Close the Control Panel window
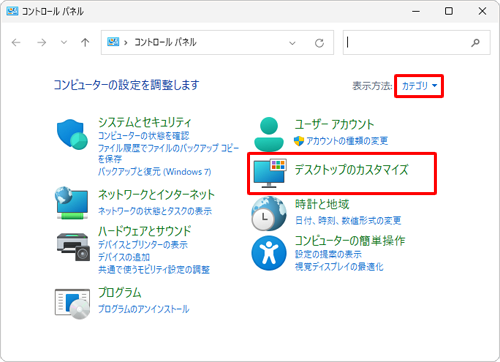The width and height of the screenshot is (500, 362). tap(482, 11)
